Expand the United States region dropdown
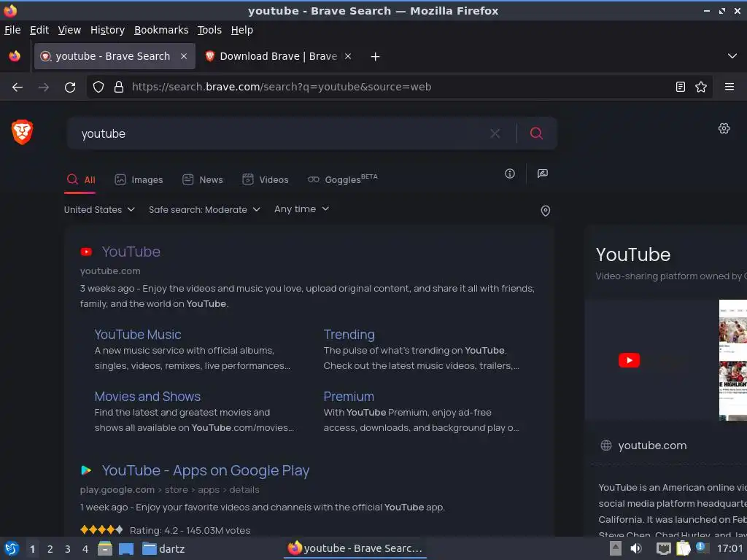This screenshot has width=747, height=560. pos(99,209)
